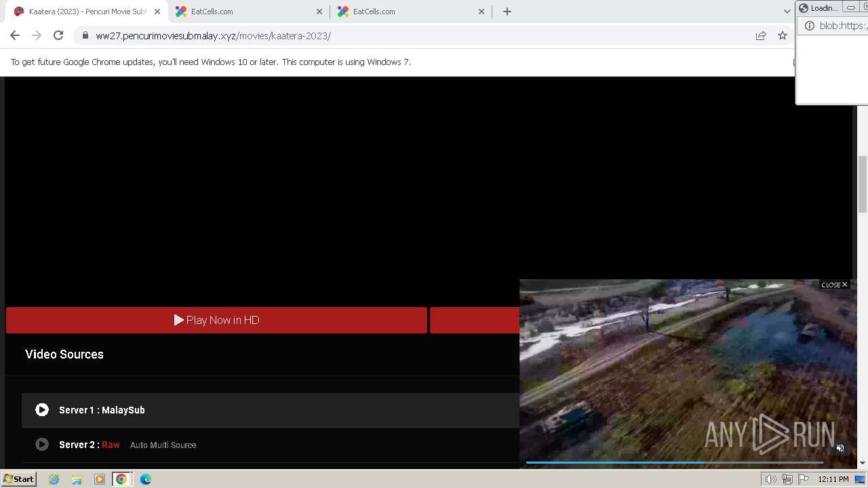Image resolution: width=868 pixels, height=488 pixels.
Task: Open Action Center flag icon
Action: coord(804,479)
